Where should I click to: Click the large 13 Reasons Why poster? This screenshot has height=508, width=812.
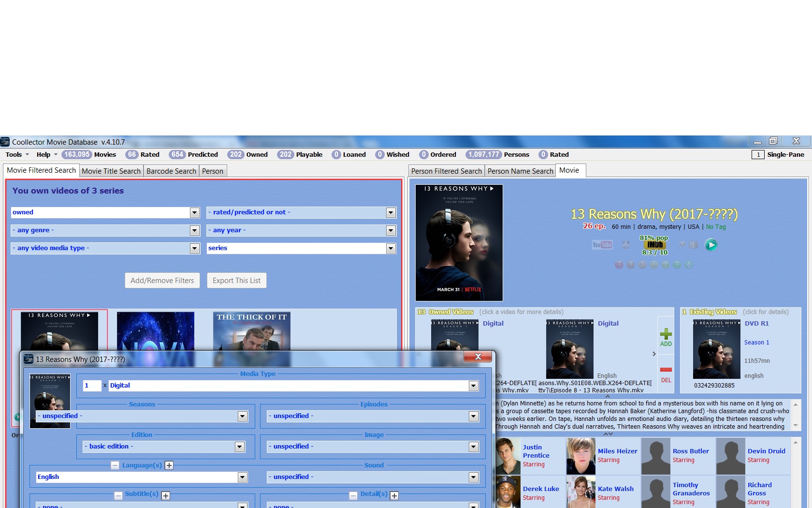459,243
